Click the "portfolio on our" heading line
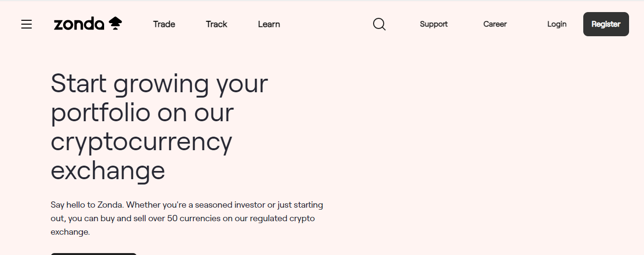The width and height of the screenshot is (644, 255). (142, 113)
